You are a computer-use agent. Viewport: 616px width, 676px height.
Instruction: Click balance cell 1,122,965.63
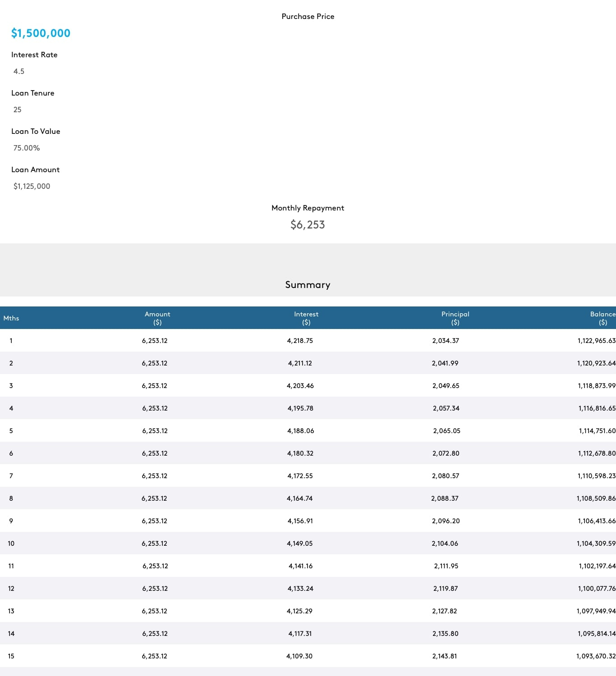[597, 341]
